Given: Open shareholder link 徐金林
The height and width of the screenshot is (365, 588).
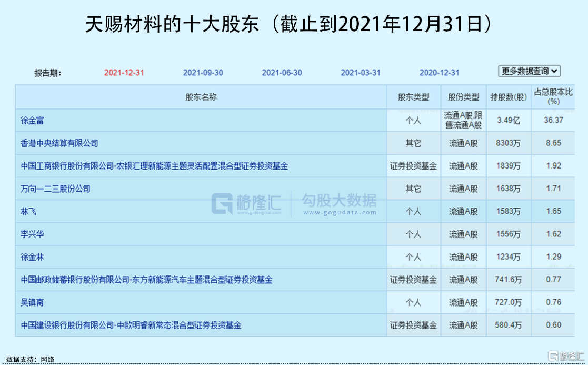Looking at the screenshot, I should coord(32,257).
